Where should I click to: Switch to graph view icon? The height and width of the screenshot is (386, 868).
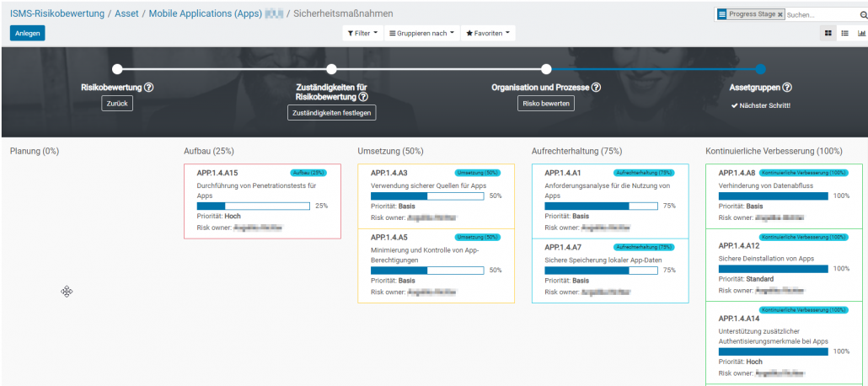click(x=861, y=33)
